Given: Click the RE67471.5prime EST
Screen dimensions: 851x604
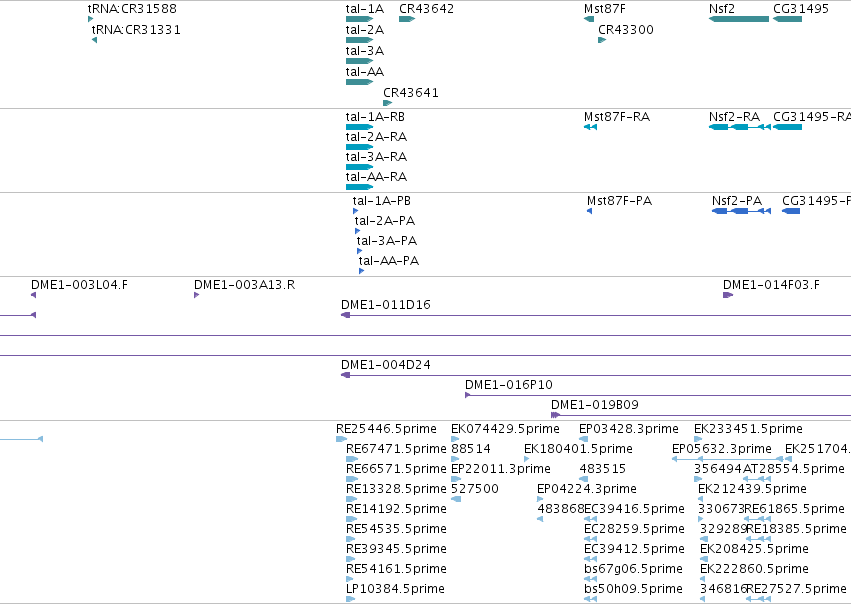Looking at the screenshot, I should click(x=352, y=459).
